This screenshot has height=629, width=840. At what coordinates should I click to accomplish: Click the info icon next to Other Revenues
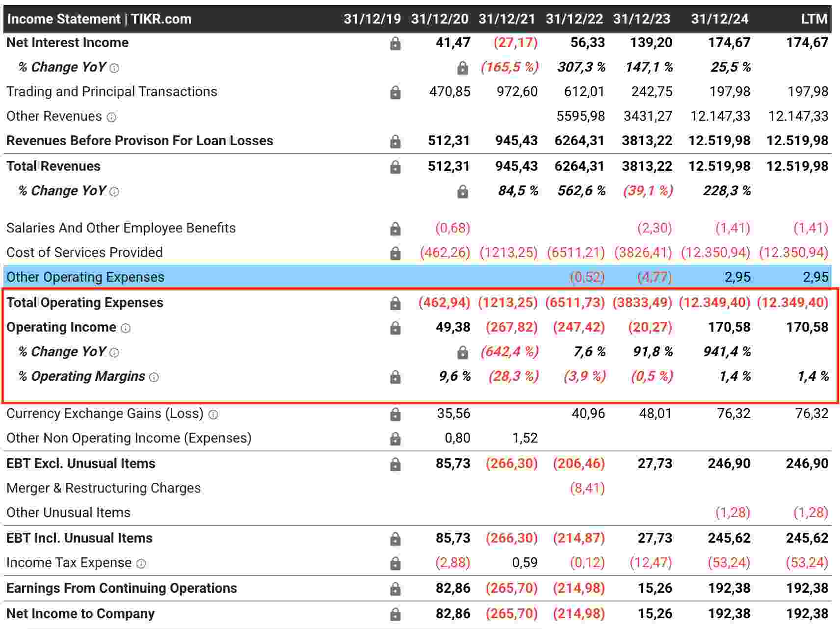112,117
